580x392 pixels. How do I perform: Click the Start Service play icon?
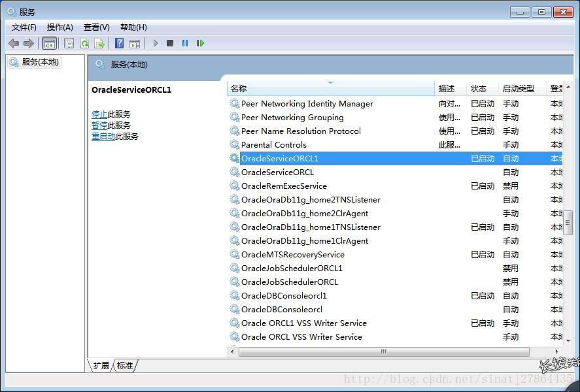pos(156,43)
